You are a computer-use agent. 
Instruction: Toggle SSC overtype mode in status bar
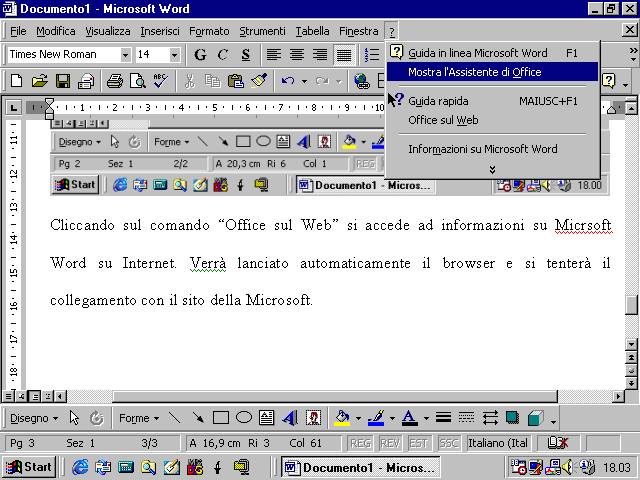pos(448,443)
